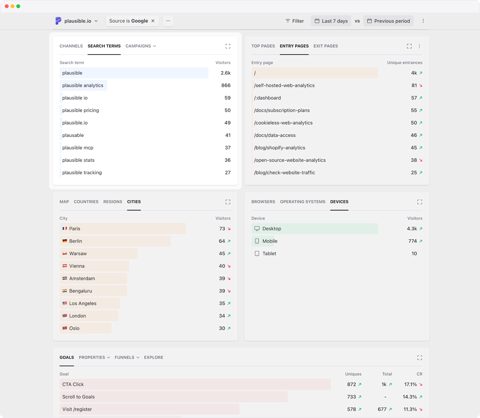Open the Previous period comparison dropdown
This screenshot has width=480, height=418.
pos(389,21)
